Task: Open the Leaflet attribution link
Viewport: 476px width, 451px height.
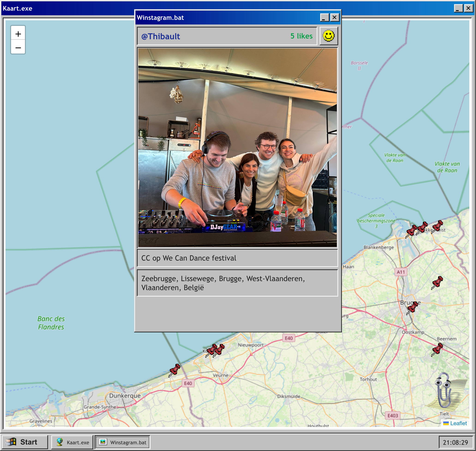Action: (458, 423)
